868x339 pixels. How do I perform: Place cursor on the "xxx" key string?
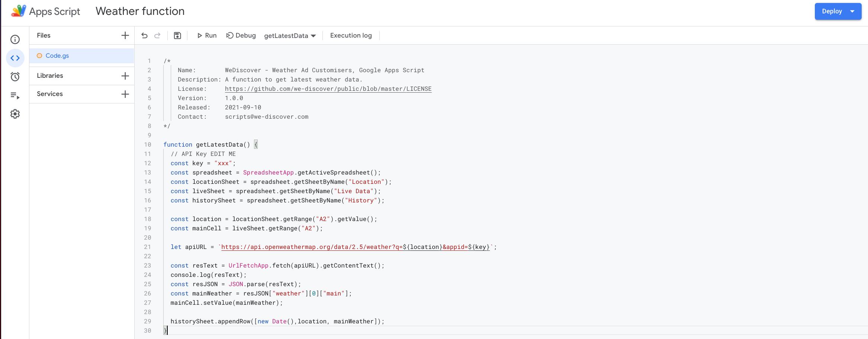[223, 163]
